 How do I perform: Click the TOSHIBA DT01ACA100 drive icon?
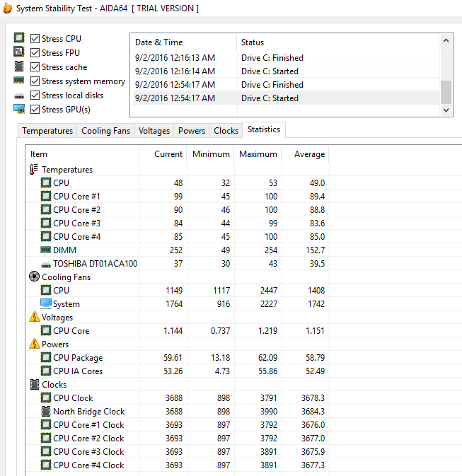click(x=46, y=264)
